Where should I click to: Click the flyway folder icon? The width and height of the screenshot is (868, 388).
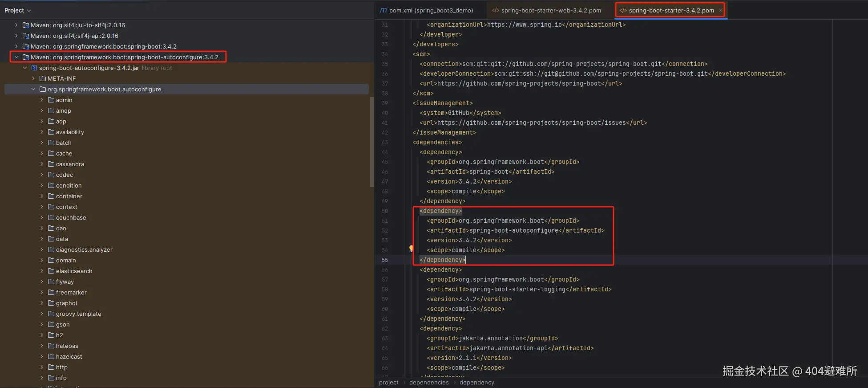click(51, 282)
